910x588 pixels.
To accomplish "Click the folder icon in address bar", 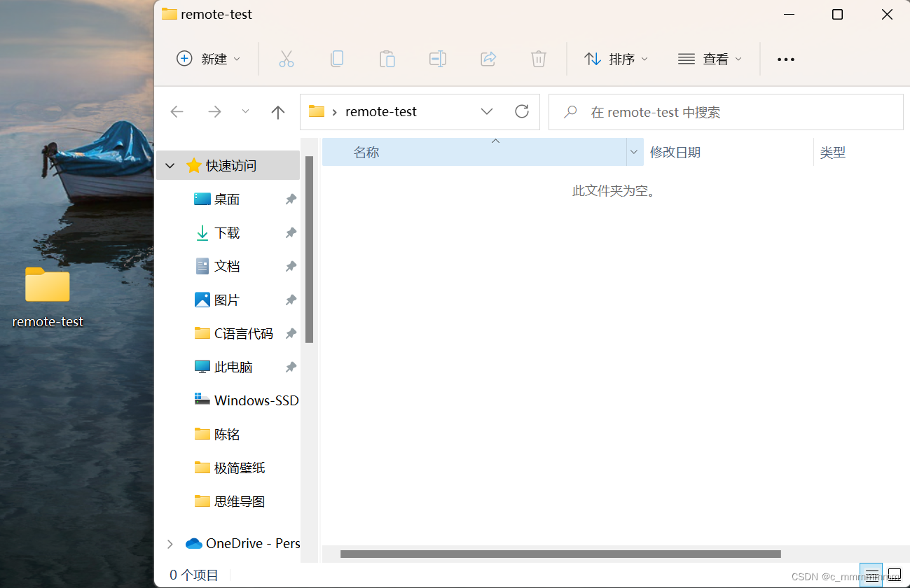I will point(317,111).
